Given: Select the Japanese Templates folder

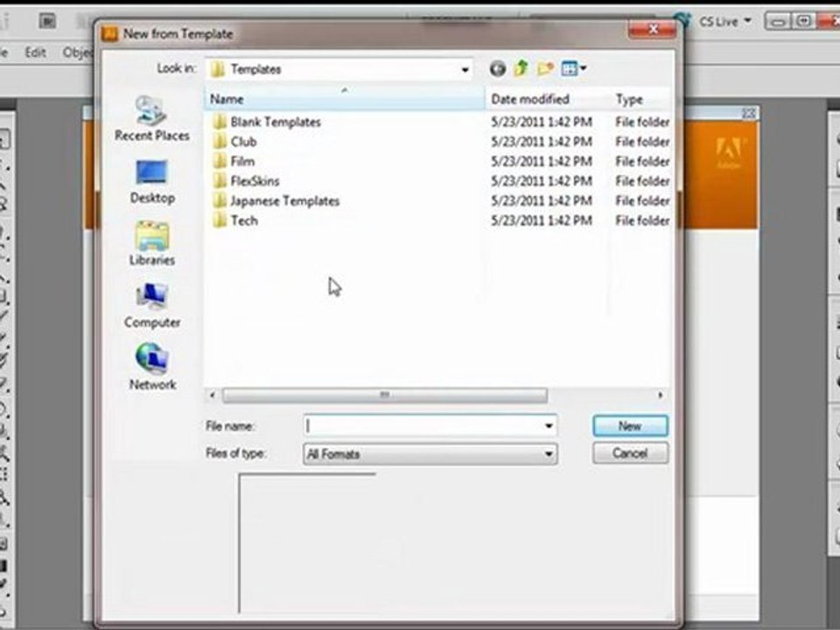Looking at the screenshot, I should point(284,201).
